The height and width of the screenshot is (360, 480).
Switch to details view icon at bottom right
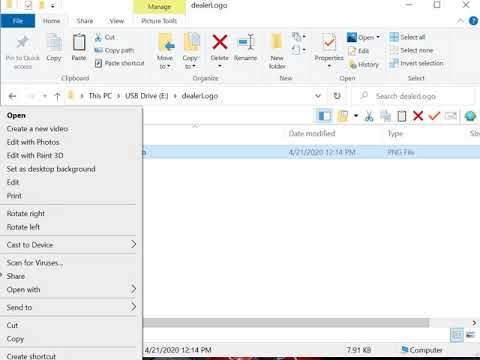pyautogui.click(x=457, y=335)
